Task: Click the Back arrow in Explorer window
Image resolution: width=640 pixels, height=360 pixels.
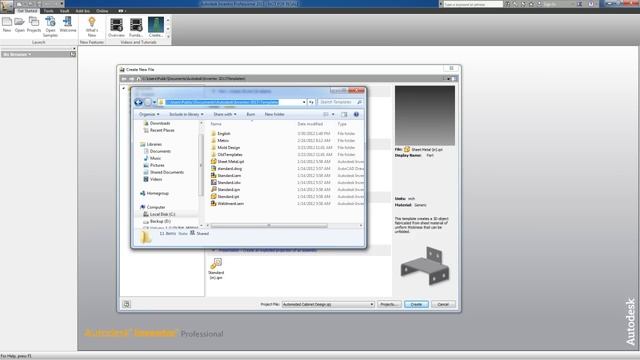Action: pos(139,102)
